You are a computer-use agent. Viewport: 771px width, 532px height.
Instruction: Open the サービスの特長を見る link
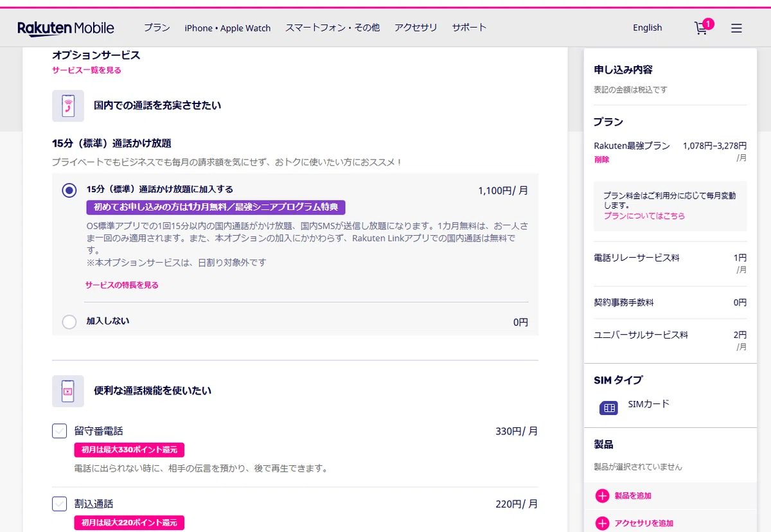[122, 285]
